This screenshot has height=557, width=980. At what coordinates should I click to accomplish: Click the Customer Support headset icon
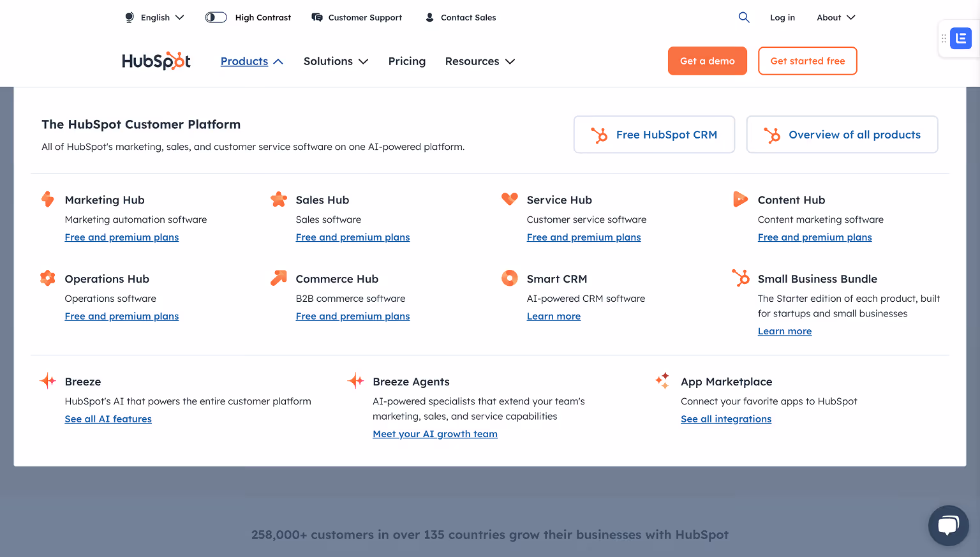[x=317, y=17]
